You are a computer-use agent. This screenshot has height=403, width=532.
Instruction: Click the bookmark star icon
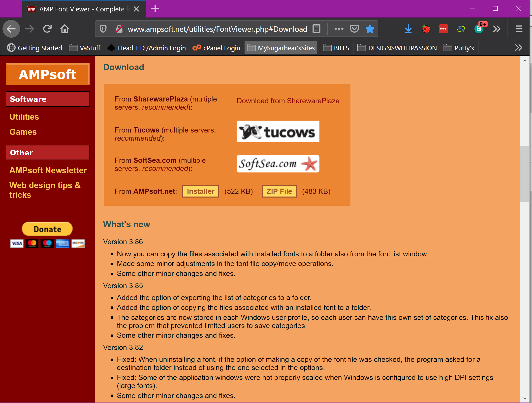click(x=370, y=29)
